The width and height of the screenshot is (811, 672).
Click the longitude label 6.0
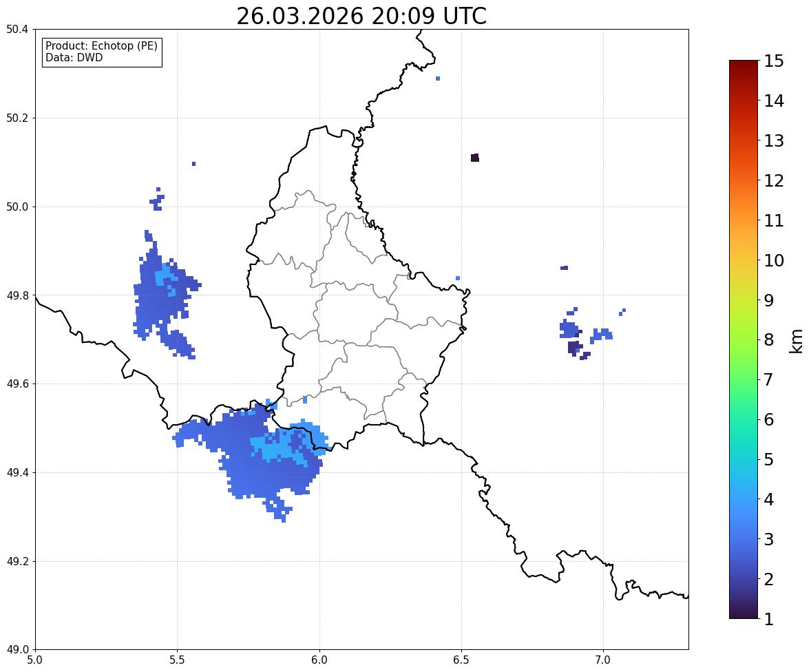coord(319,660)
